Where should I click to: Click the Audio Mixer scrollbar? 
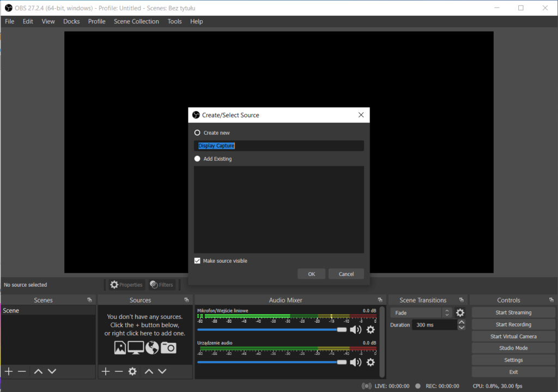tap(382, 342)
